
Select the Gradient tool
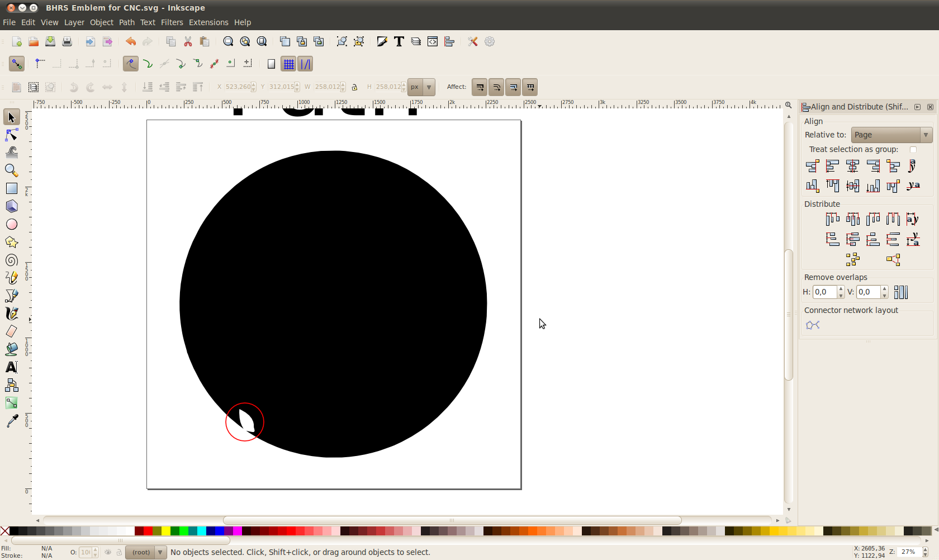12,403
